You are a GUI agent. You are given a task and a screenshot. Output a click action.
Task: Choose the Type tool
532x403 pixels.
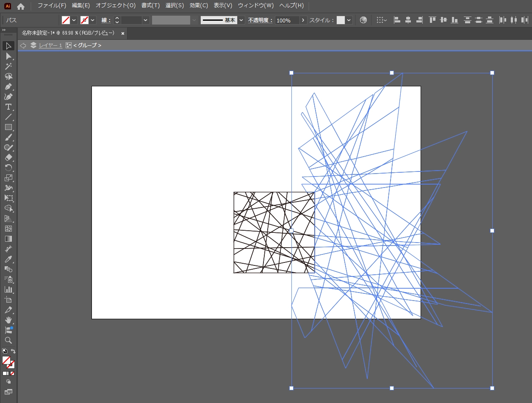[8, 107]
